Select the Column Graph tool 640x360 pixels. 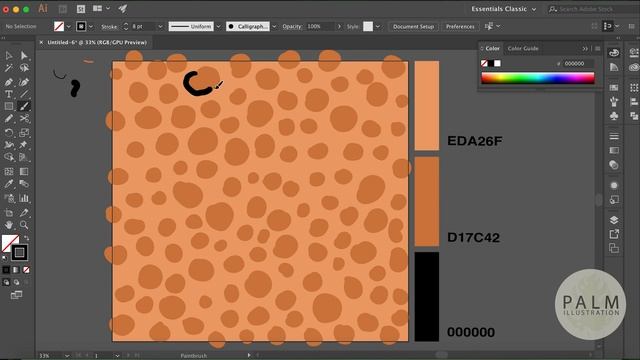click(x=24, y=198)
